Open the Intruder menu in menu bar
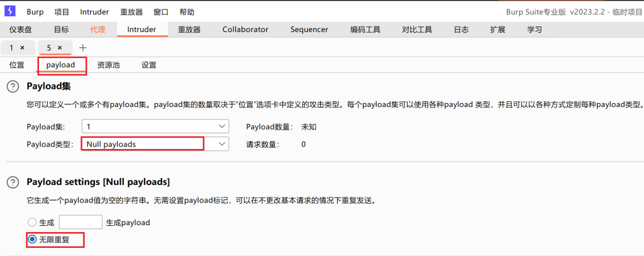 [94, 12]
